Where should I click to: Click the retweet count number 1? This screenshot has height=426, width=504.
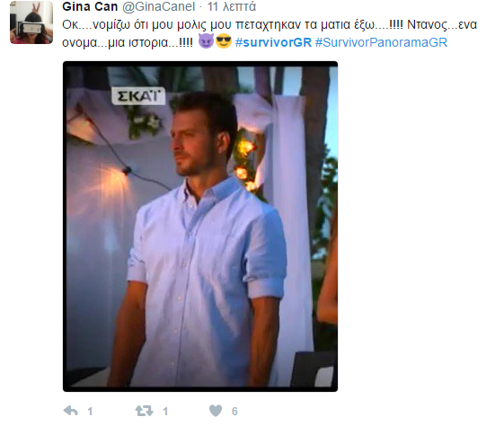coord(165,412)
